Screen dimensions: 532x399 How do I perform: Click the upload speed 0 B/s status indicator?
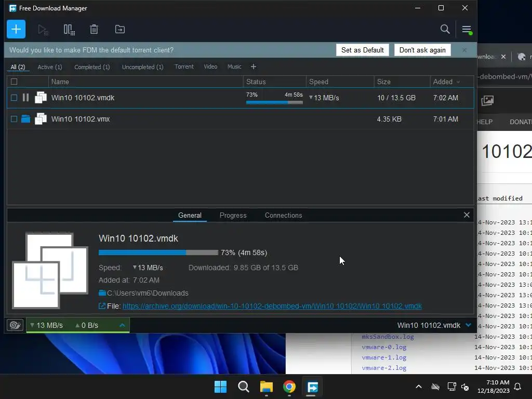pos(87,325)
